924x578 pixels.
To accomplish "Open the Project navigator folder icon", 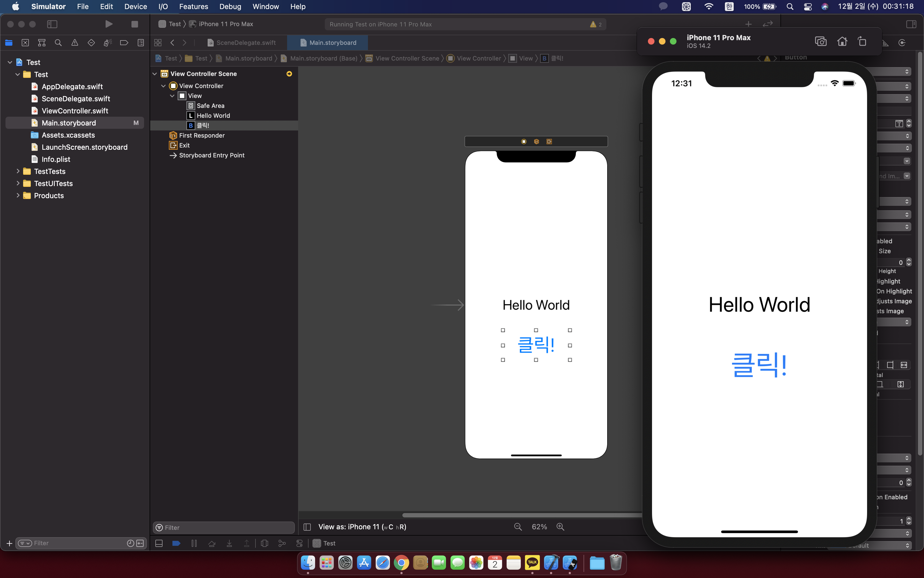I will coord(9,43).
